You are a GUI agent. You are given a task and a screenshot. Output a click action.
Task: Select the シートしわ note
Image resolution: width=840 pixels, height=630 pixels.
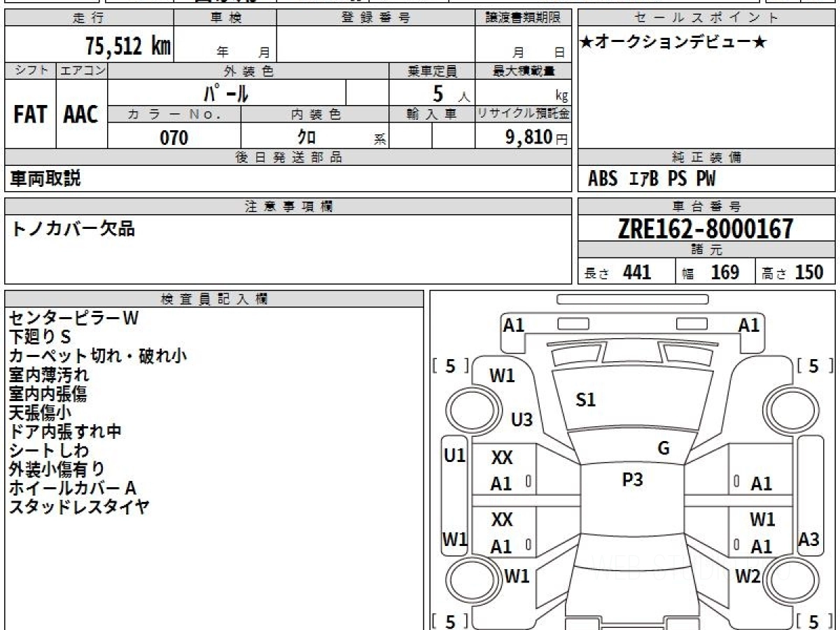click(49, 451)
